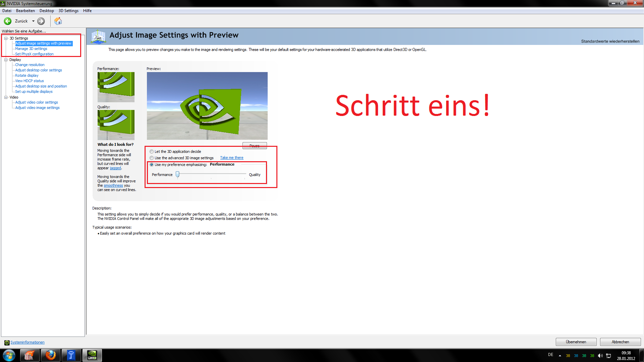The height and width of the screenshot is (362, 644).
Task: Click the Übernehmen button
Action: pos(576,342)
